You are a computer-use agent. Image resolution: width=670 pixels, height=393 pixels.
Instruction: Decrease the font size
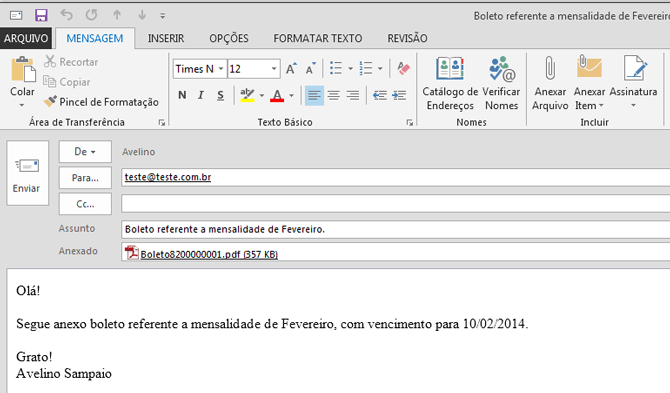311,68
